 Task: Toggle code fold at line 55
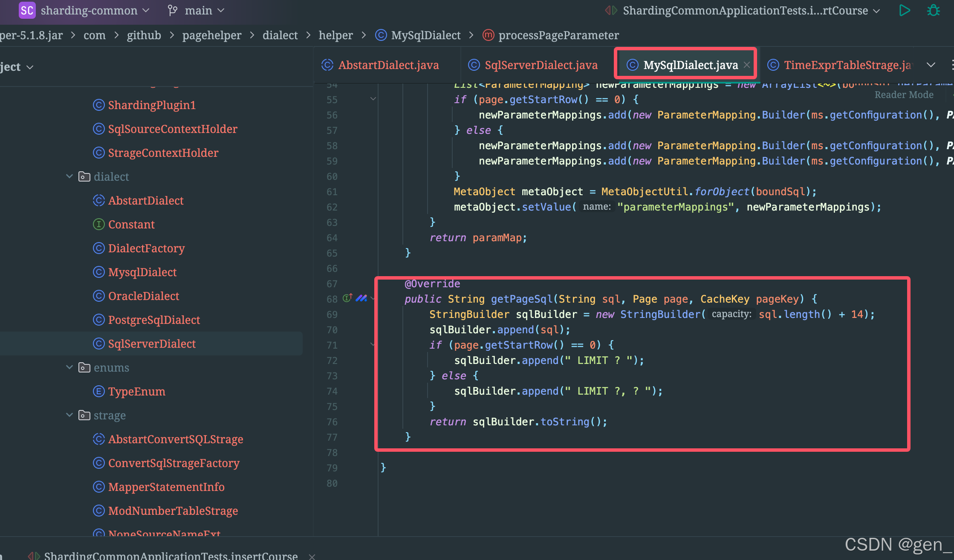[373, 99]
